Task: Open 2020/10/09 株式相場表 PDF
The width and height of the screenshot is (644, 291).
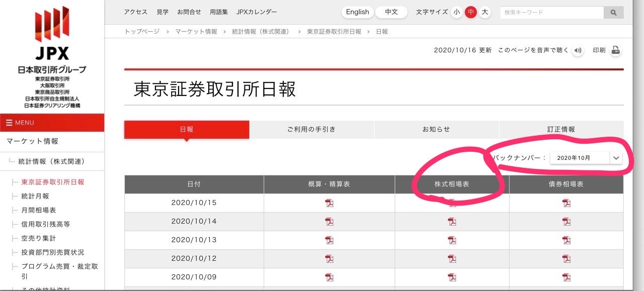Action: pos(452,277)
